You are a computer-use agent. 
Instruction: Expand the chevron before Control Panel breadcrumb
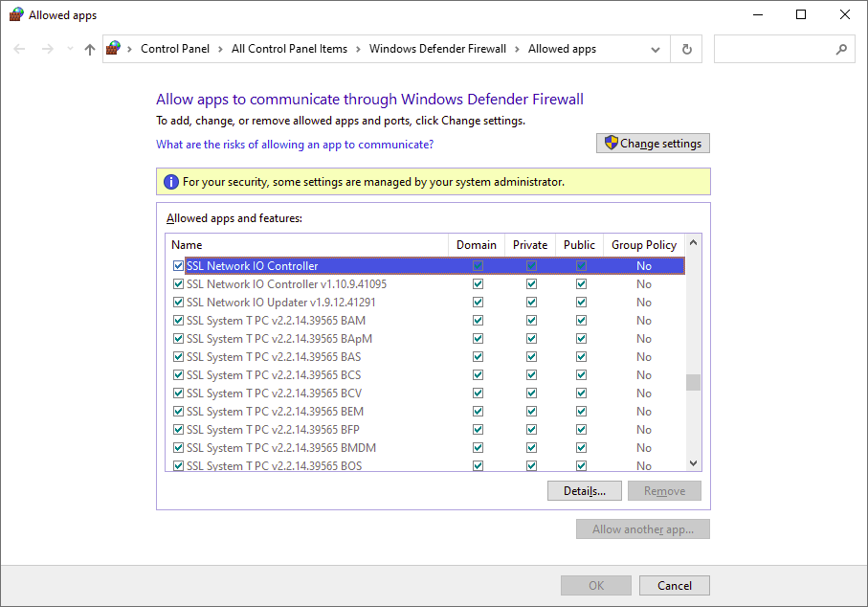[x=129, y=49]
